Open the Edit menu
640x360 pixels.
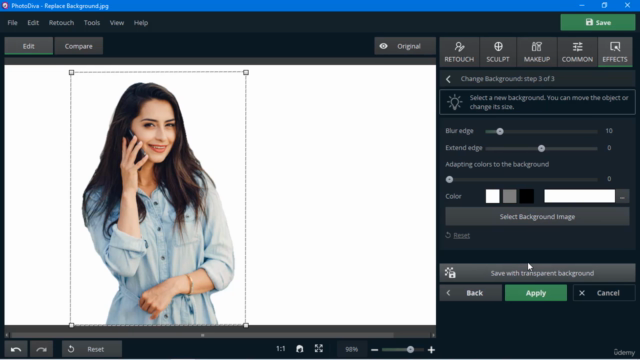[x=33, y=23]
